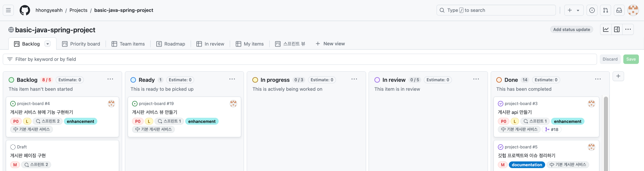This screenshot has height=171, width=644.
Task: Switch to the Roadmap tab
Action: pyautogui.click(x=171, y=44)
